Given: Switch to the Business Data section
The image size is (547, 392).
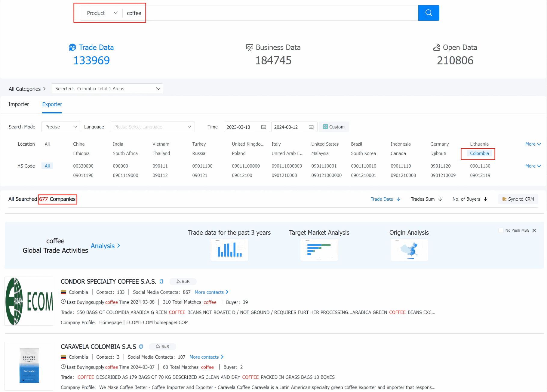Looking at the screenshot, I should 273,48.
